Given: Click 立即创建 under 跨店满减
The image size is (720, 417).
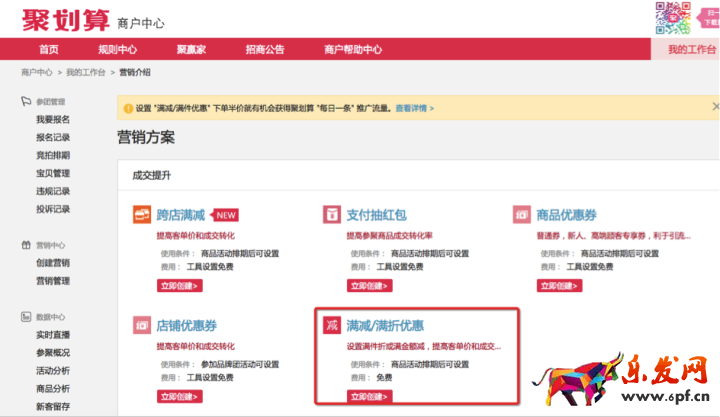Looking at the screenshot, I should [x=180, y=286].
